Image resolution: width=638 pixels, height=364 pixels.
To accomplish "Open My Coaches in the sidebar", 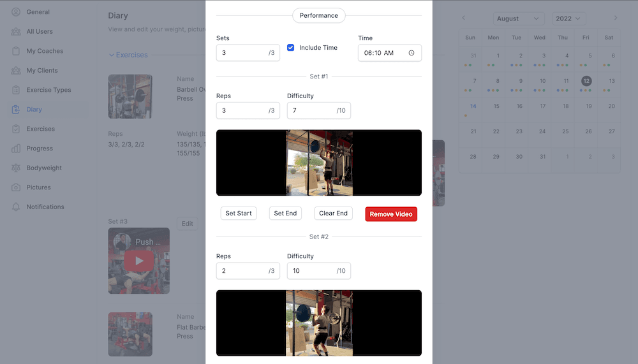I will [x=48, y=51].
